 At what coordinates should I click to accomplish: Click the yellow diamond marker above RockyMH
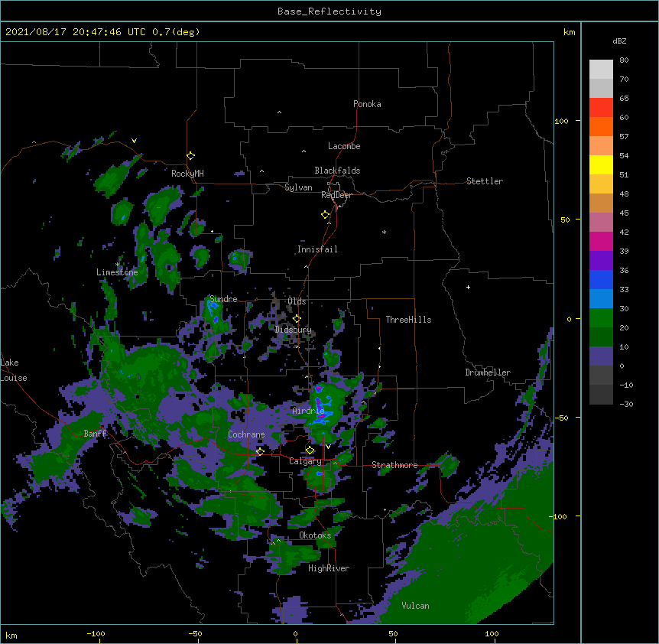coord(191,156)
